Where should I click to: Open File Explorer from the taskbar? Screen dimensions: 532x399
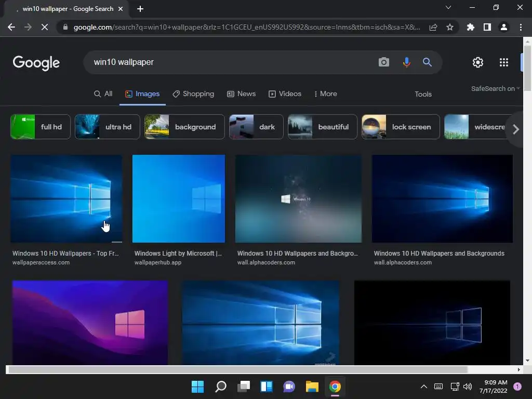(312, 387)
